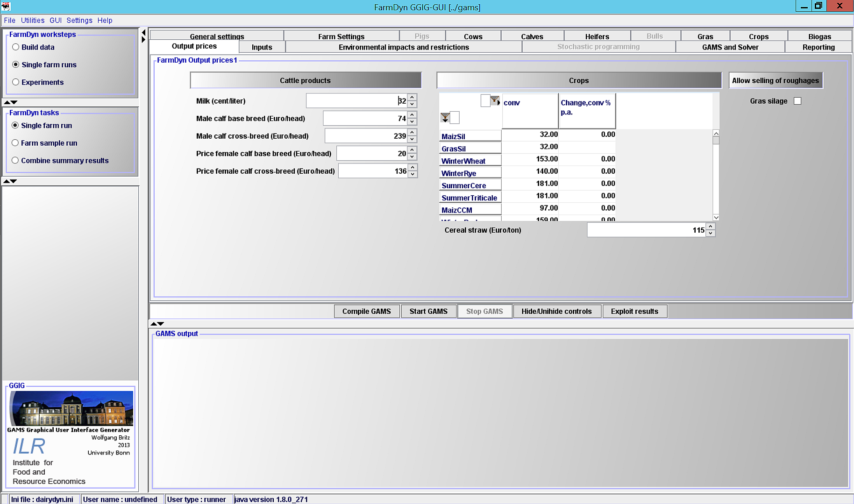The height and width of the screenshot is (504, 854).
Task: Click the conv column header
Action: click(x=530, y=111)
